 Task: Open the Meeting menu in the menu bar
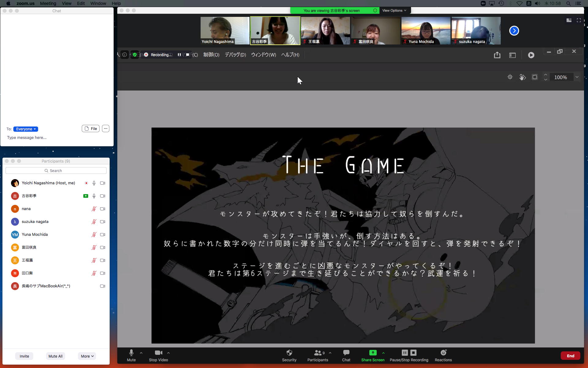click(x=48, y=3)
